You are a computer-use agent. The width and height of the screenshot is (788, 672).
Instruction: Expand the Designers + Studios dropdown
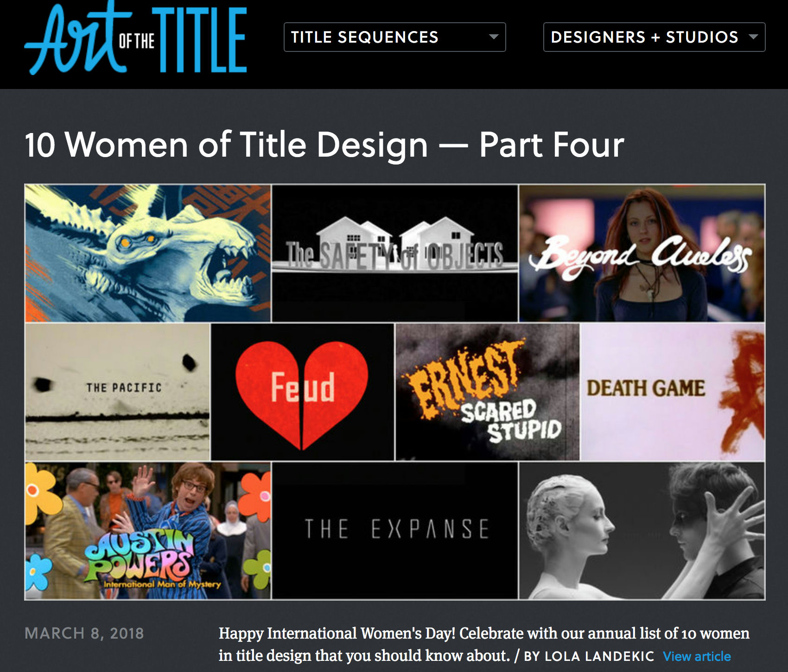pyautogui.click(x=654, y=37)
